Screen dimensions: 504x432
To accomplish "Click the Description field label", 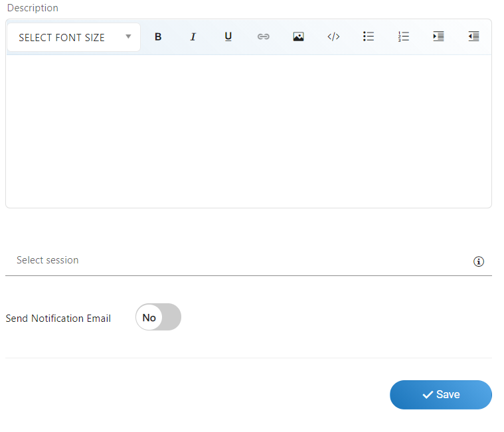I will [x=33, y=8].
